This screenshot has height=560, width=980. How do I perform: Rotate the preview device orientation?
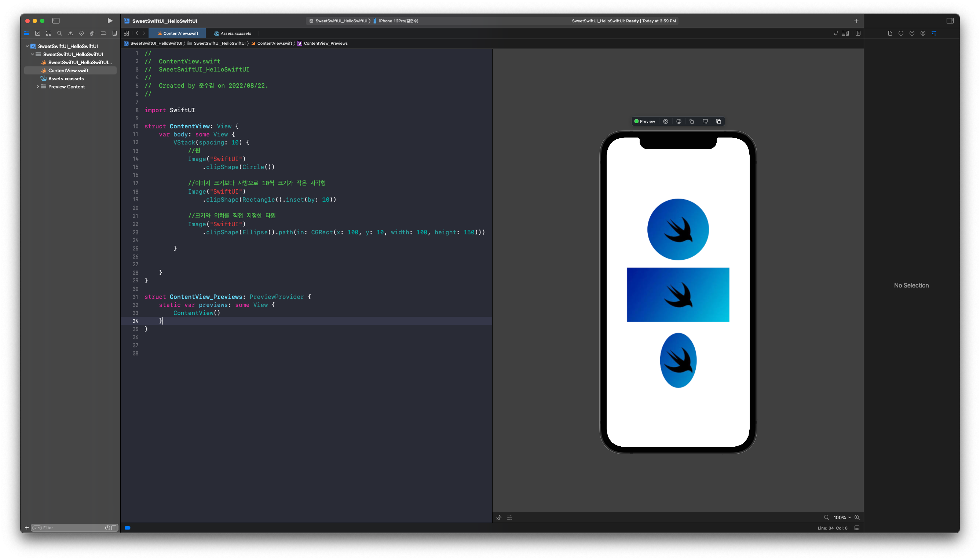692,121
